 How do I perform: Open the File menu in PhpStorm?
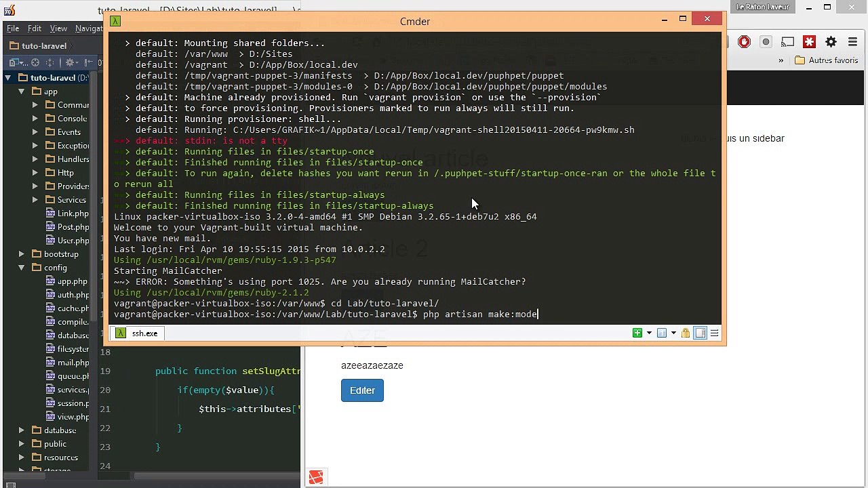pos(13,28)
